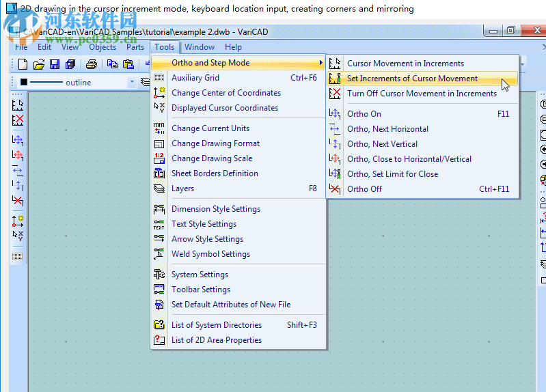Viewport: 546px width, 392px height.
Task: Select Ortho On in submenu
Action: [x=422, y=114]
